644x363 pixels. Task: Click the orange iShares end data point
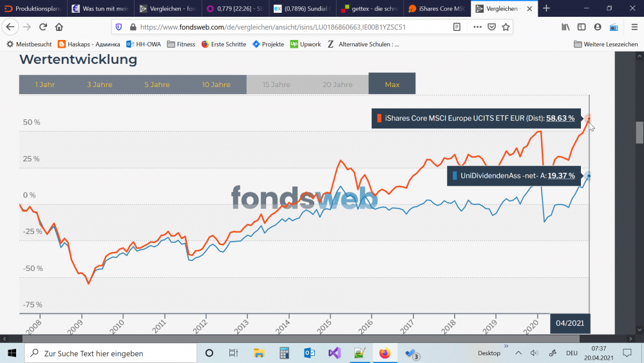pos(589,119)
